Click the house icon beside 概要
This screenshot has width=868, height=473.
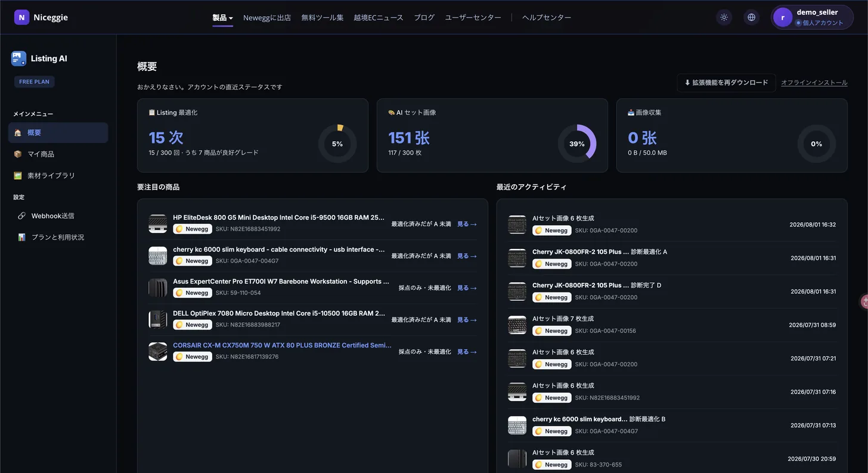click(17, 133)
